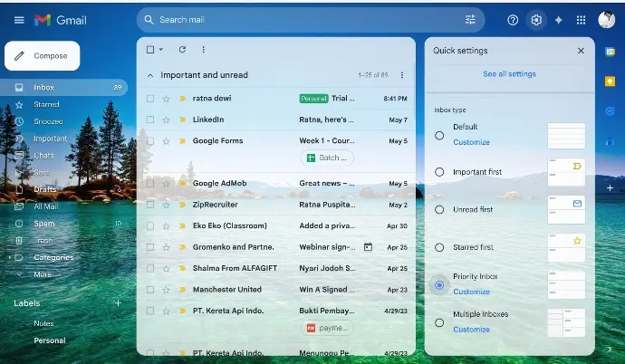Select the Unread first inbox type
The height and width of the screenshot is (364, 625).
[439, 210]
